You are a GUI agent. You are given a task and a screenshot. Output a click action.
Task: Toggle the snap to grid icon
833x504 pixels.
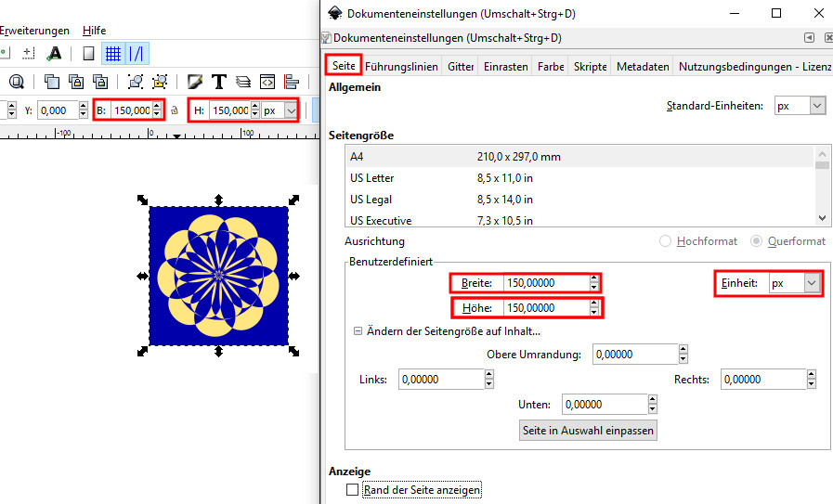[112, 53]
